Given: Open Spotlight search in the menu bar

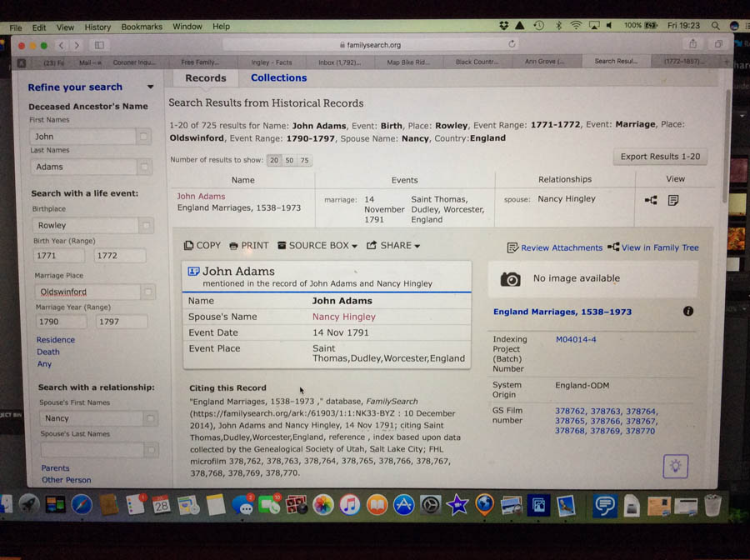Looking at the screenshot, I should point(715,25).
